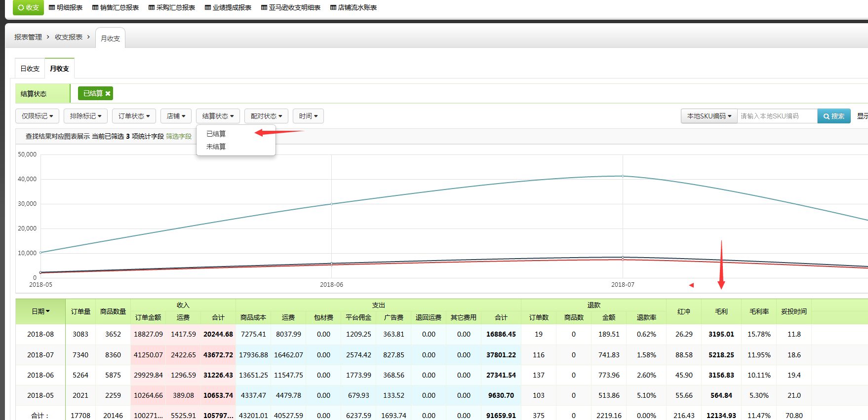Click the table icon beside 业绩提成报表
This screenshot has width=868, height=420.
click(x=208, y=7)
